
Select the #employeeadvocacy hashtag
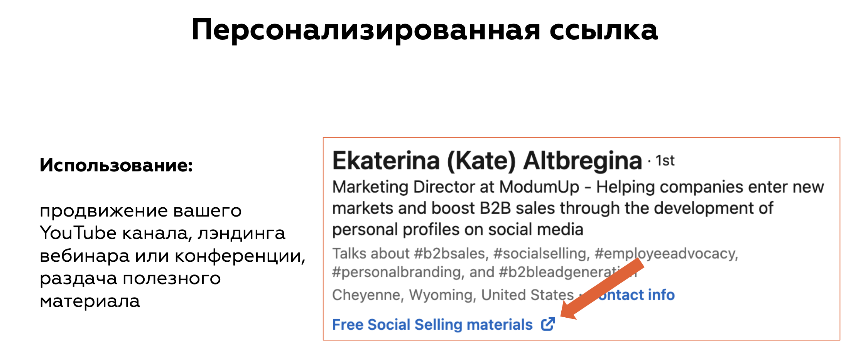tap(666, 254)
